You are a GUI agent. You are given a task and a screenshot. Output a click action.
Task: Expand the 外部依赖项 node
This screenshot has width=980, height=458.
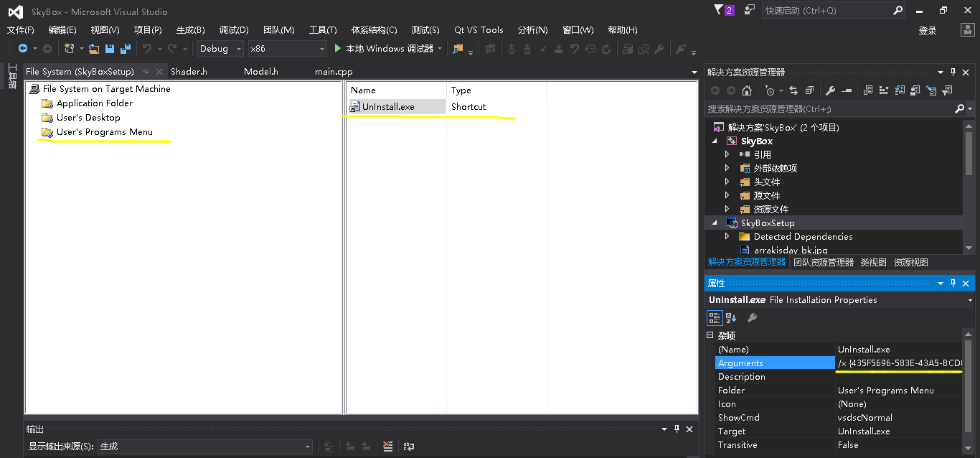pyautogui.click(x=727, y=168)
